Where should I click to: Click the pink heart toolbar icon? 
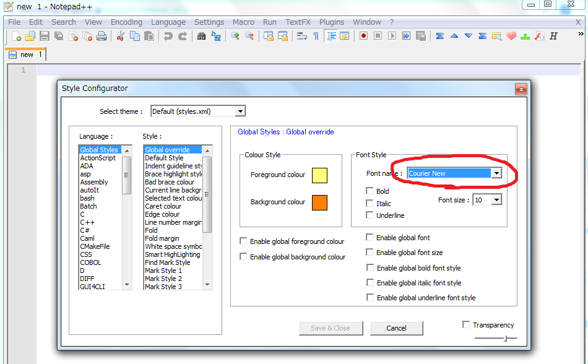[511, 36]
